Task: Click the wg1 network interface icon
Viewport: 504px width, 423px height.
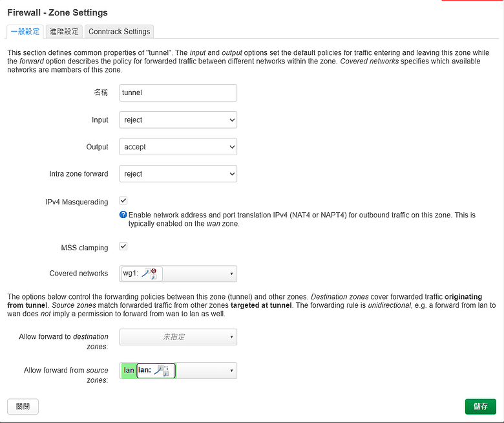Action: pyautogui.click(x=149, y=274)
